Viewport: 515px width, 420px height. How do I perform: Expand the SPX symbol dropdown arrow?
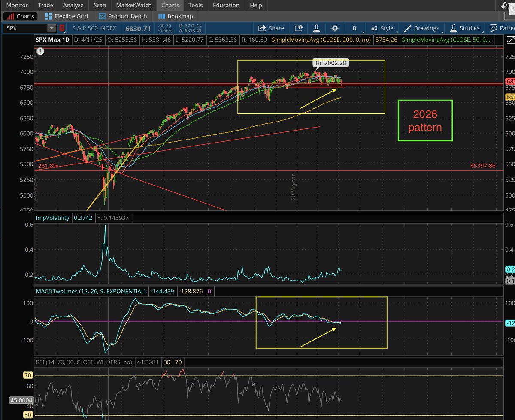[52, 28]
